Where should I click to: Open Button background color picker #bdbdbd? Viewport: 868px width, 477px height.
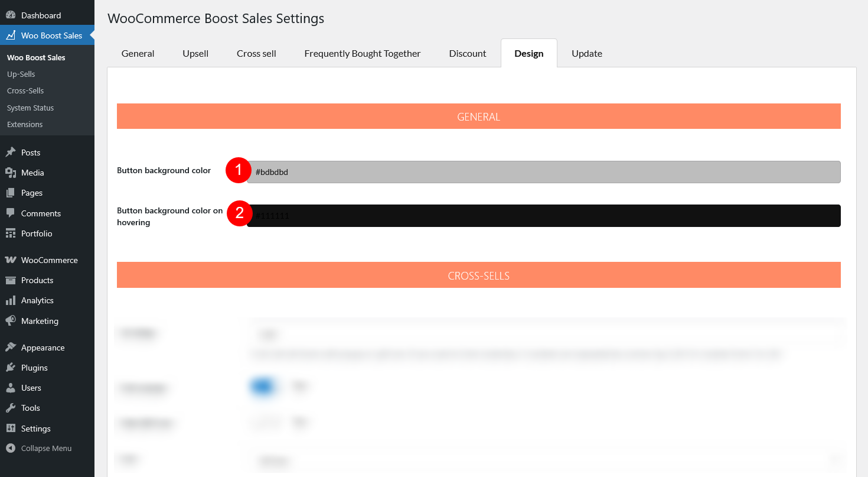pyautogui.click(x=544, y=172)
